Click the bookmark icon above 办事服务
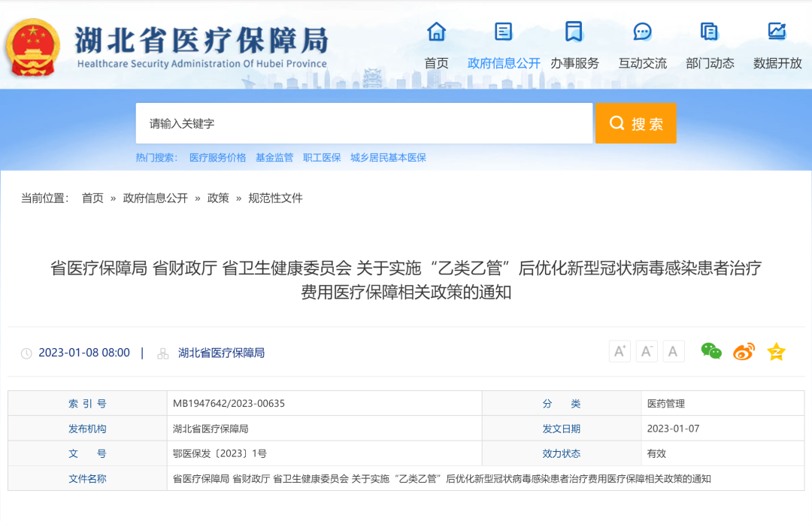 574,32
